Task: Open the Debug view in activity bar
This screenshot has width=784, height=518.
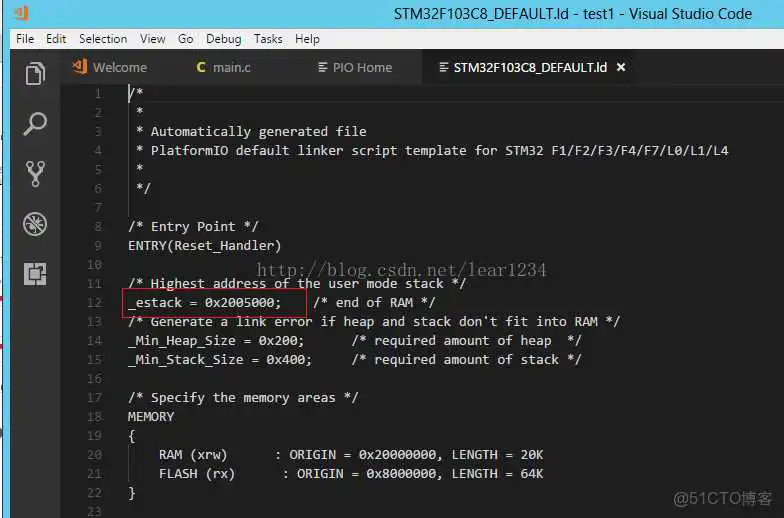Action: (35, 224)
